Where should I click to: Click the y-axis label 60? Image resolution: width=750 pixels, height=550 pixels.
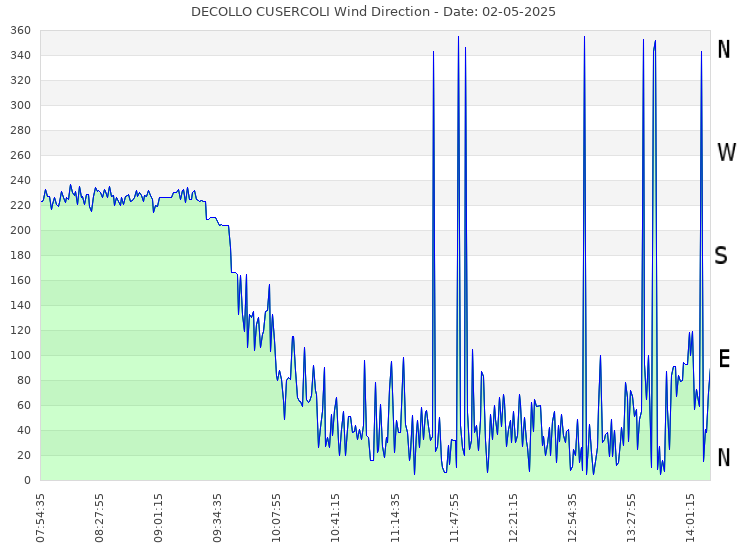coord(24,405)
